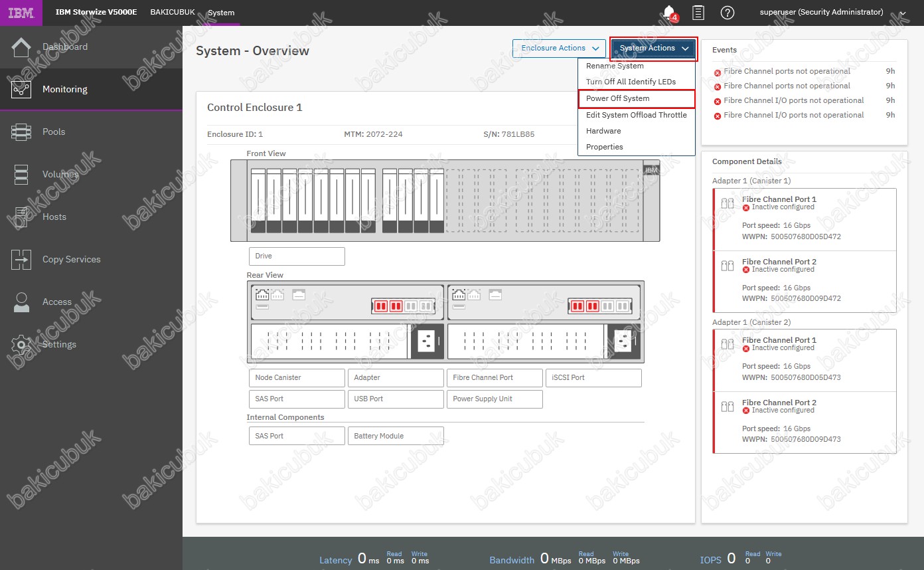Screen dimensions: 924x570
Task: Open the help question mark icon
Action: [728, 13]
